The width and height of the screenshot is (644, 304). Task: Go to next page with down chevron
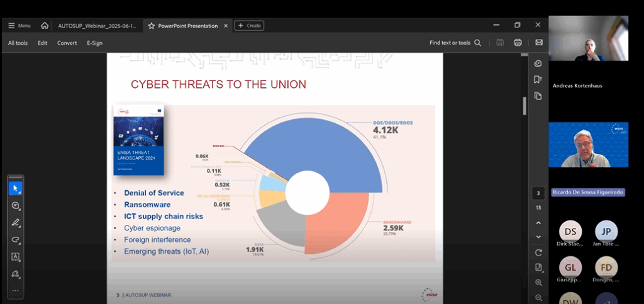538,237
